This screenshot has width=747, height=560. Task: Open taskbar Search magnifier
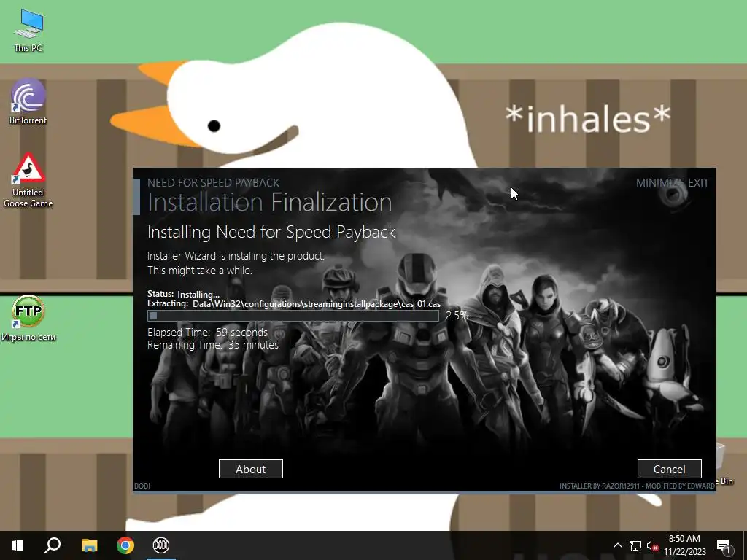click(x=53, y=545)
